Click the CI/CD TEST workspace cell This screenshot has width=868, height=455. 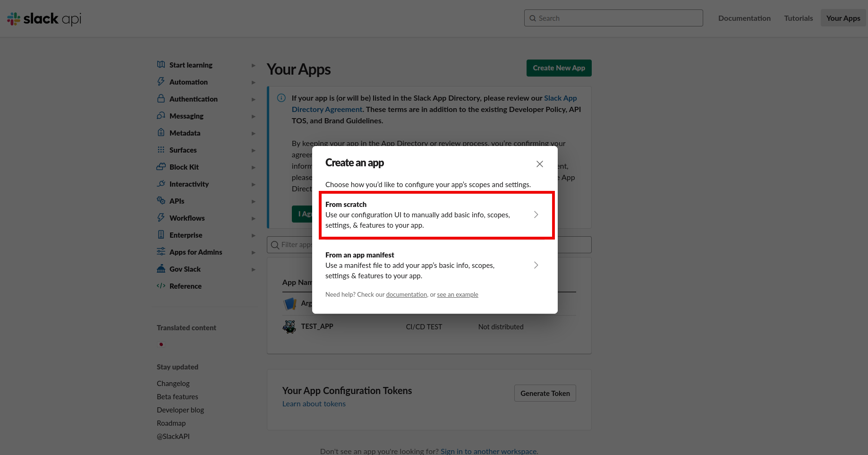pyautogui.click(x=424, y=326)
